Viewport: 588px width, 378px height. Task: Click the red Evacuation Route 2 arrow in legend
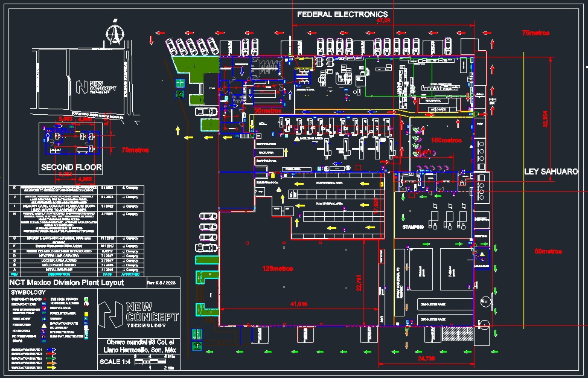[x=52, y=354]
